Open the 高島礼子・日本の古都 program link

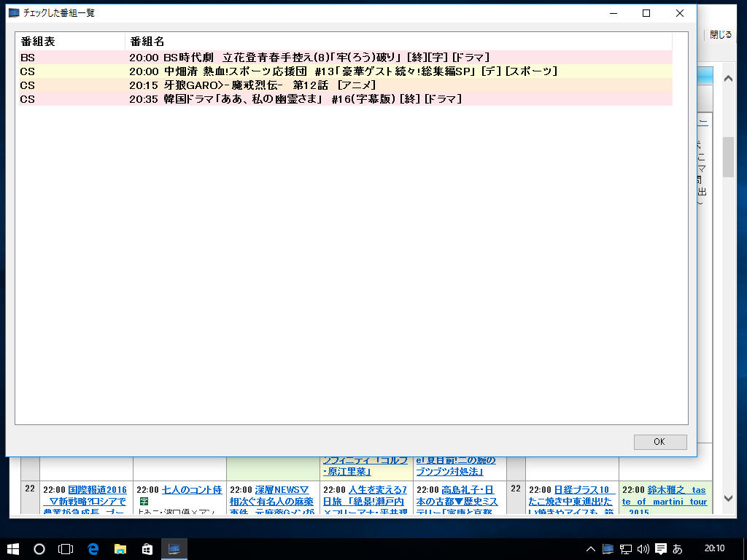[x=457, y=501]
